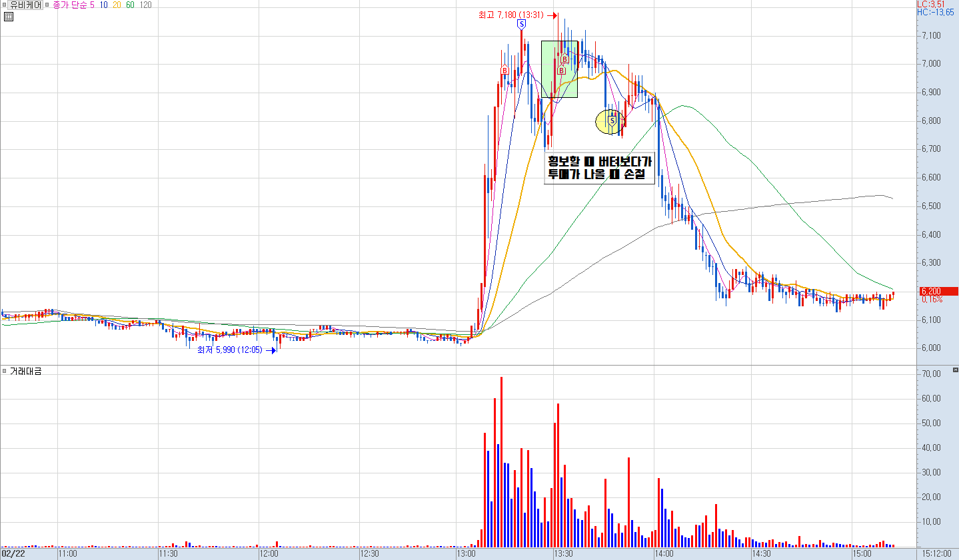
Task: Select the orange 20-period moving average label
Action: pyautogui.click(x=117, y=5)
